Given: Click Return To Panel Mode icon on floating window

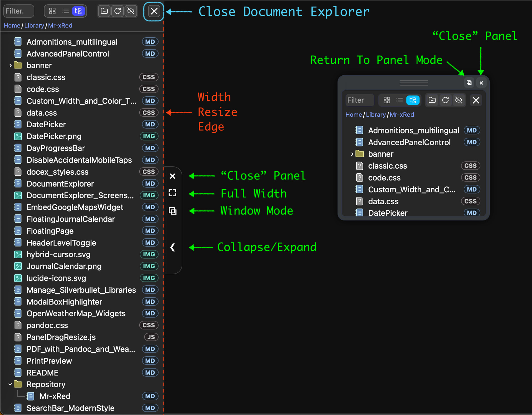Looking at the screenshot, I should click(469, 83).
